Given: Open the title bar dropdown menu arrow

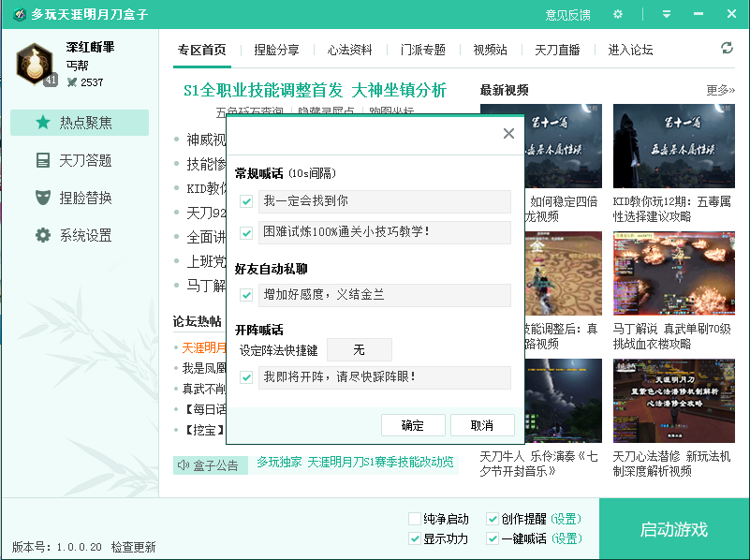Looking at the screenshot, I should [x=667, y=14].
